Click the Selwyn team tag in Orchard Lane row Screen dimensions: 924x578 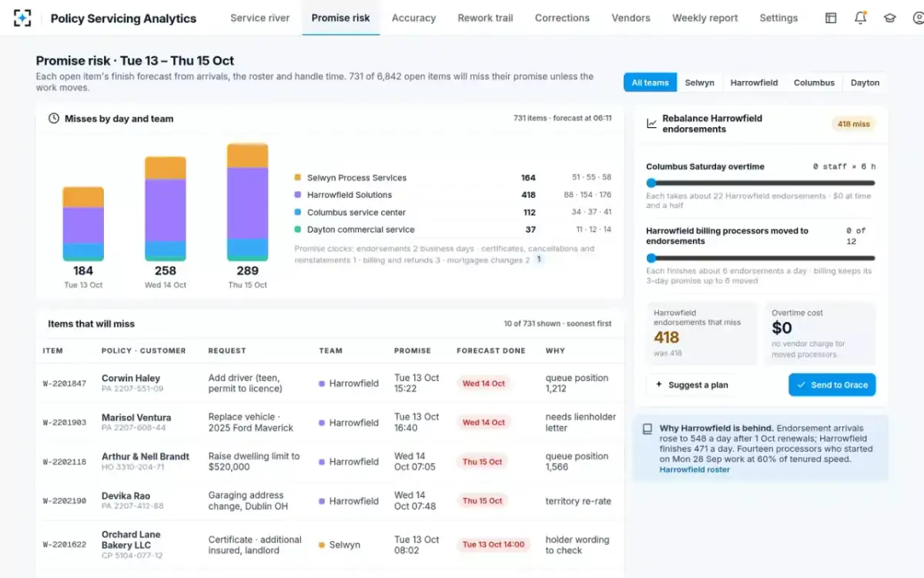click(340, 545)
